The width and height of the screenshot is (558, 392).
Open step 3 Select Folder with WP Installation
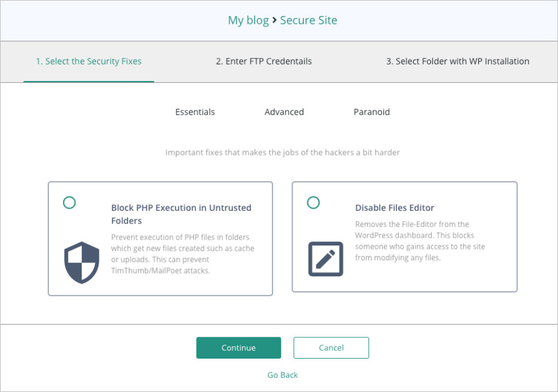coord(458,61)
